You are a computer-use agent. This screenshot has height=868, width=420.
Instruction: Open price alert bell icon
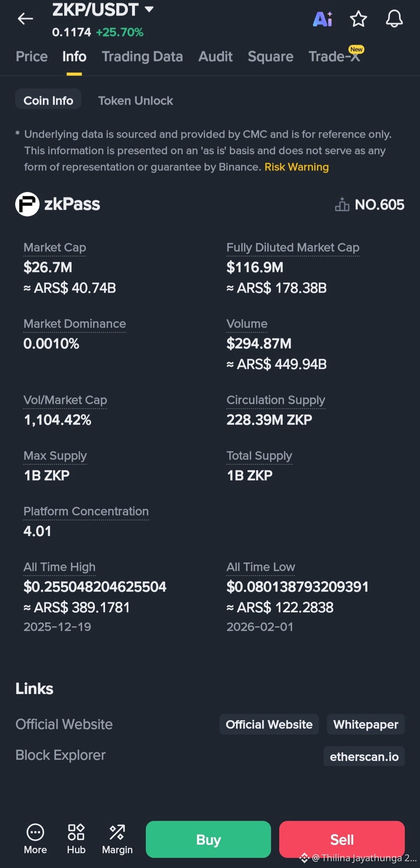pyautogui.click(x=394, y=19)
